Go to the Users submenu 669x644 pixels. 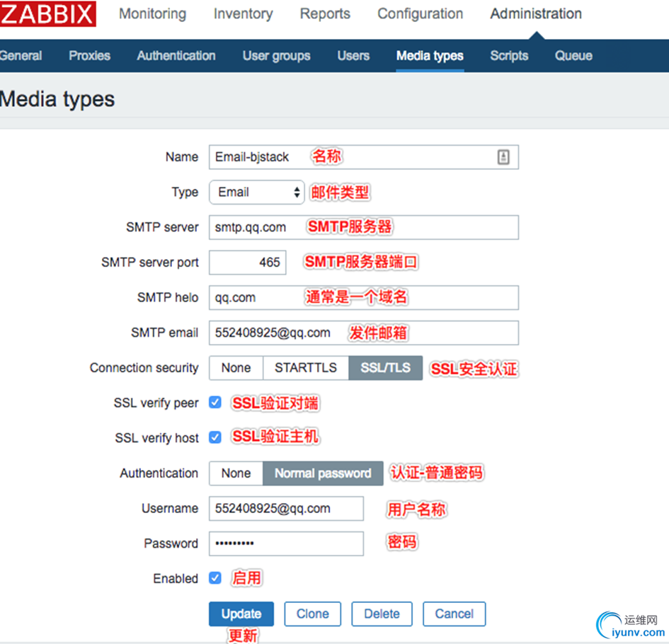coord(353,55)
